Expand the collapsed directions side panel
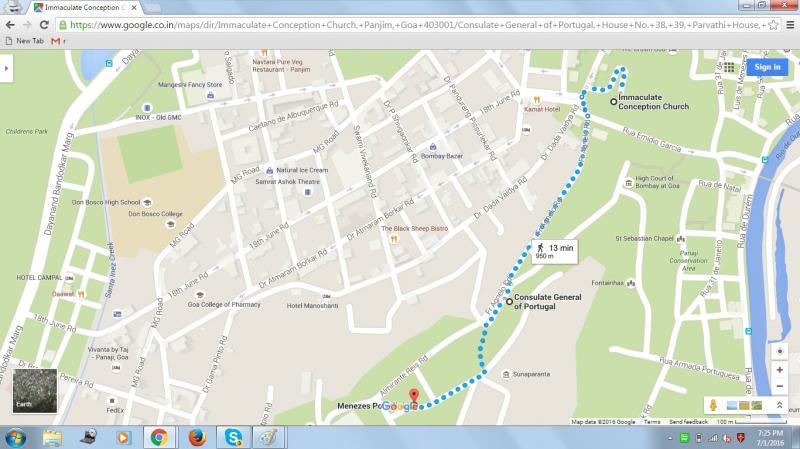 [x=7, y=67]
